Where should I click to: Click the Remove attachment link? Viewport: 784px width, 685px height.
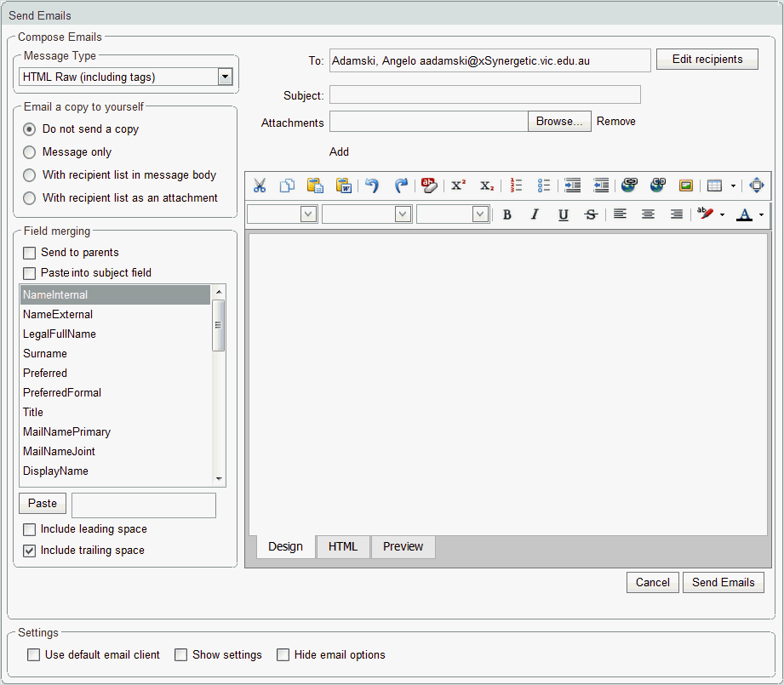[616, 122]
